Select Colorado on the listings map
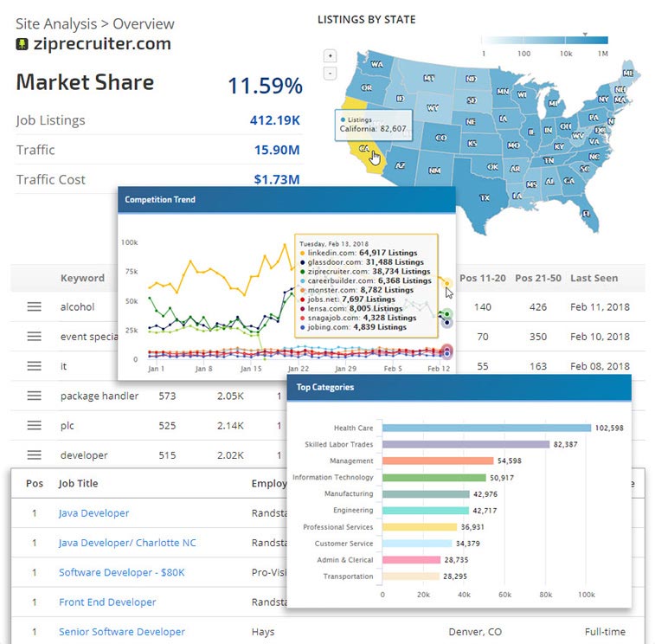This screenshot has width=655, height=644. [x=441, y=138]
